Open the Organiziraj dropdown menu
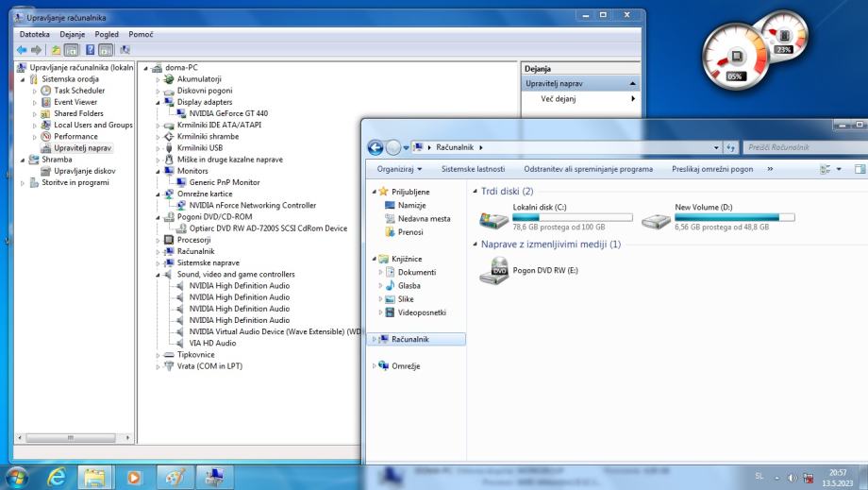The width and height of the screenshot is (868, 490). click(x=399, y=169)
